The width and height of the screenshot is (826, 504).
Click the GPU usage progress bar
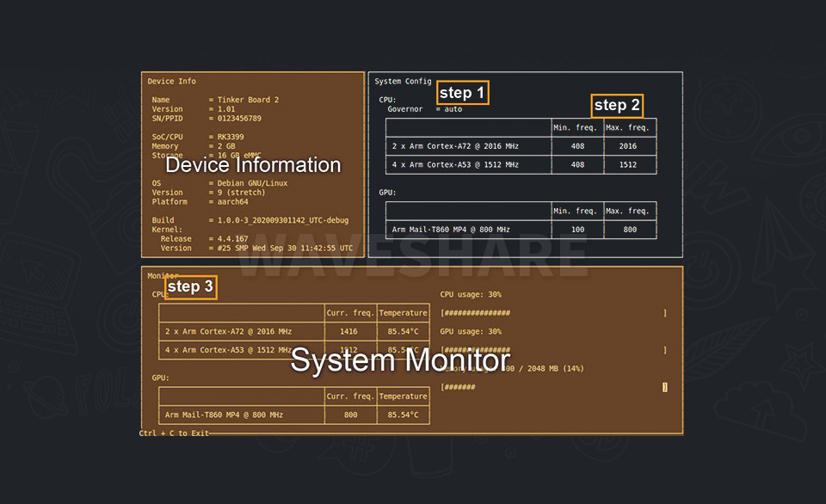point(552,350)
